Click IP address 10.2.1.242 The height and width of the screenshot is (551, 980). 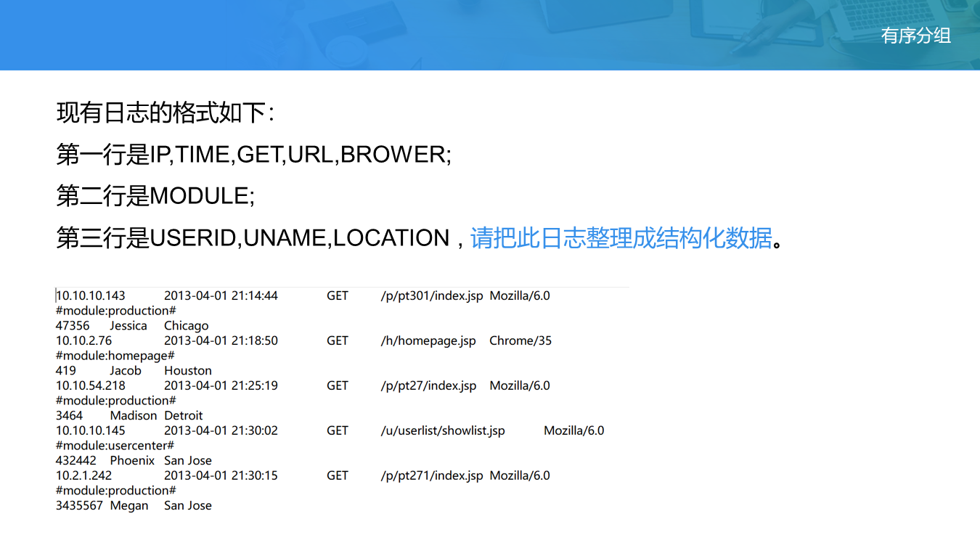pyautogui.click(x=84, y=476)
